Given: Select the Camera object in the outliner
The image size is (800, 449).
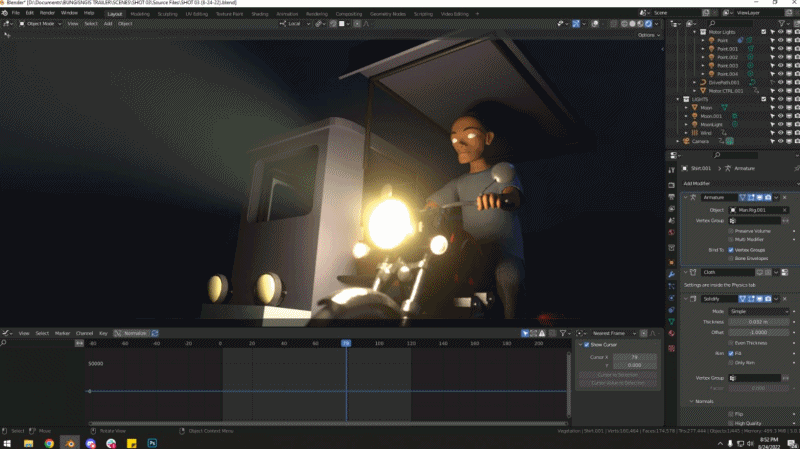Looking at the screenshot, I should pyautogui.click(x=700, y=141).
